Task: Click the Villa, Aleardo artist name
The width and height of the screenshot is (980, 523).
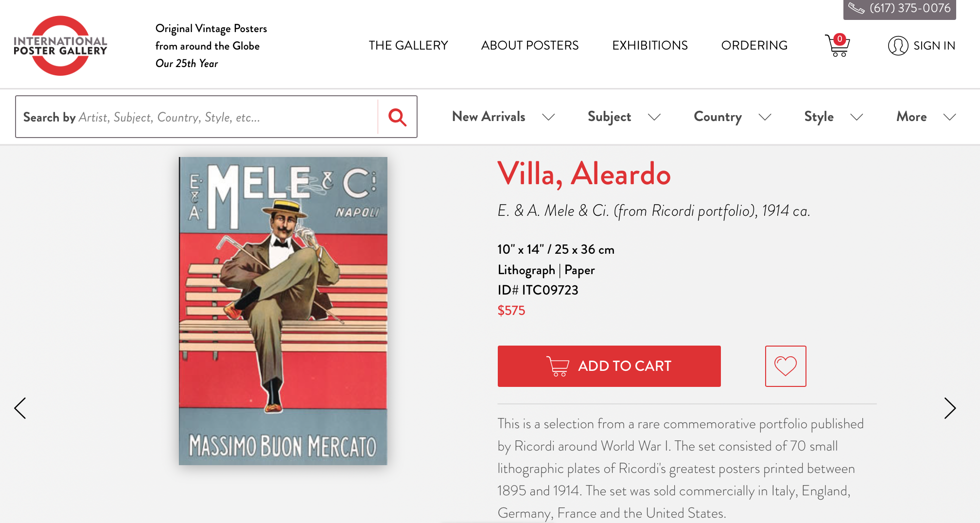Action: point(584,174)
